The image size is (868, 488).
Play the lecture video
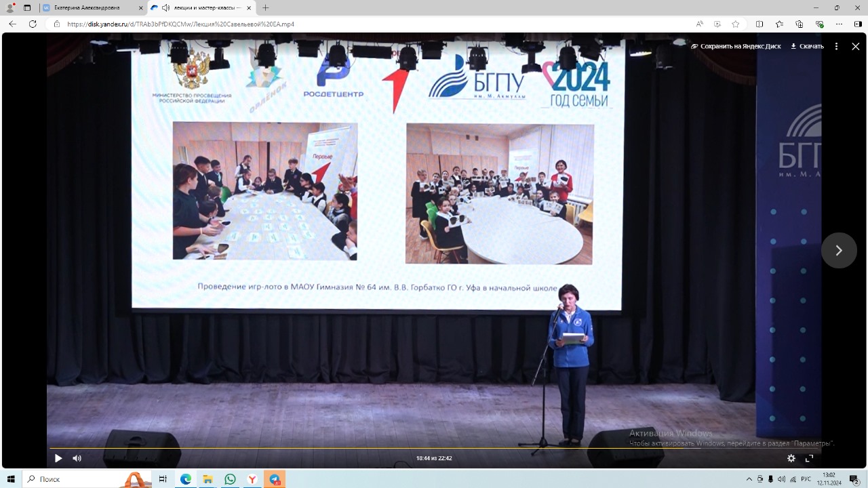pos(58,458)
